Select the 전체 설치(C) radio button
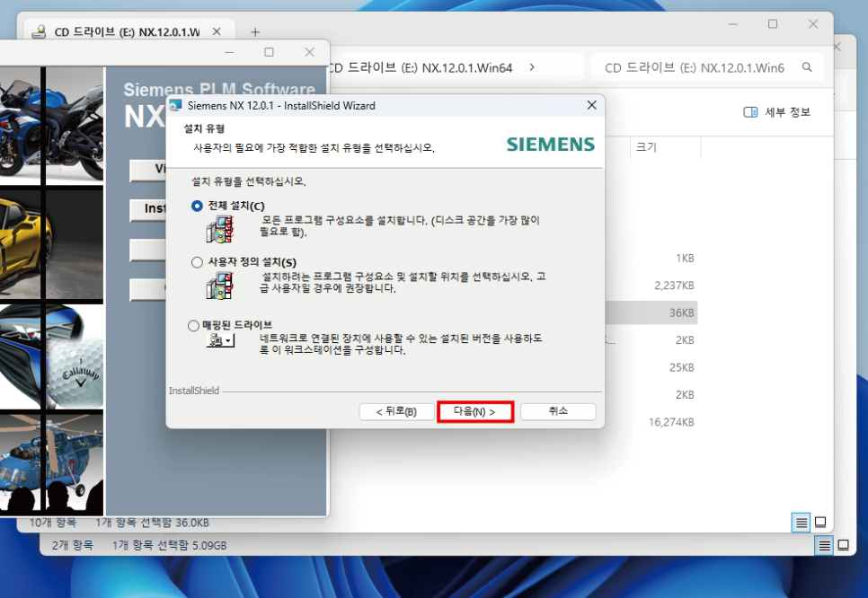Image resolution: width=868 pixels, height=598 pixels. coord(197,206)
